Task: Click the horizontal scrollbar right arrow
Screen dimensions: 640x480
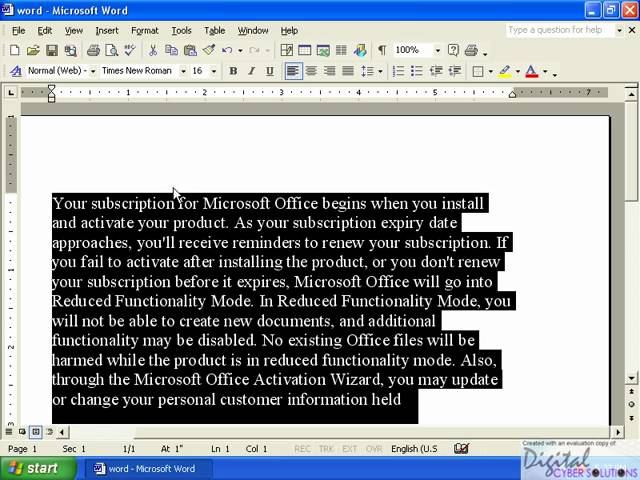Action: tap(618, 432)
